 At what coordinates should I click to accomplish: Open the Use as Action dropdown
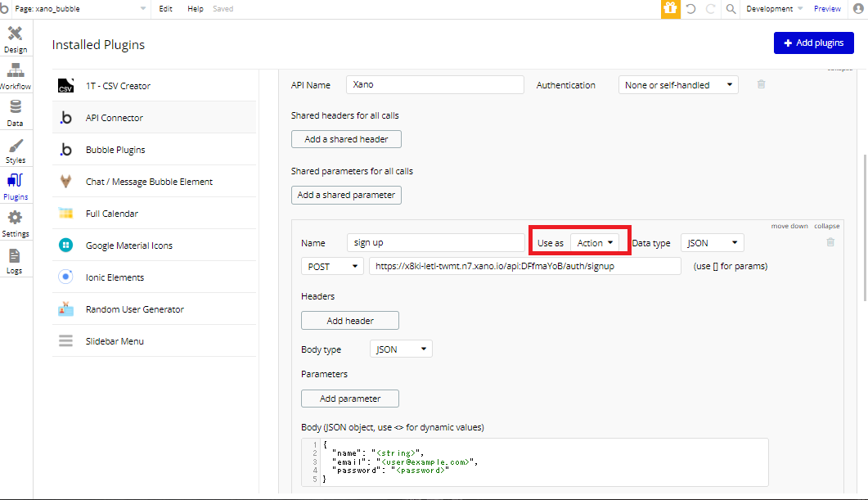(x=595, y=242)
